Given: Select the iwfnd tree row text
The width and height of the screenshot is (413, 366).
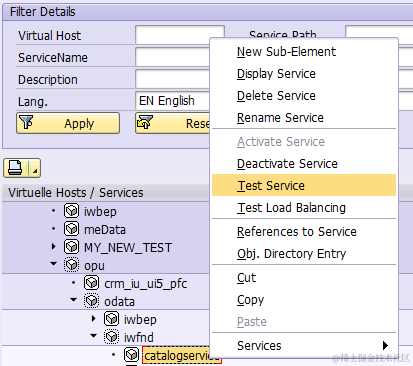Looking at the screenshot, I should 139,338.
